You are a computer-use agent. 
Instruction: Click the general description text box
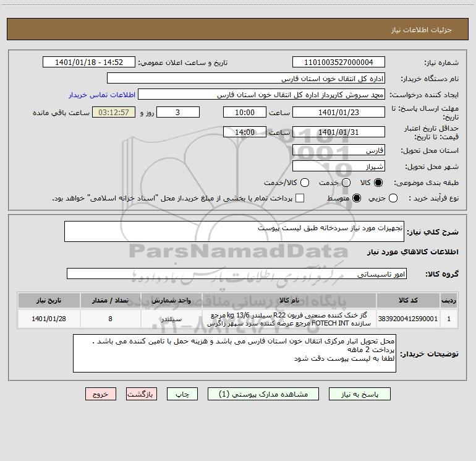point(234,231)
